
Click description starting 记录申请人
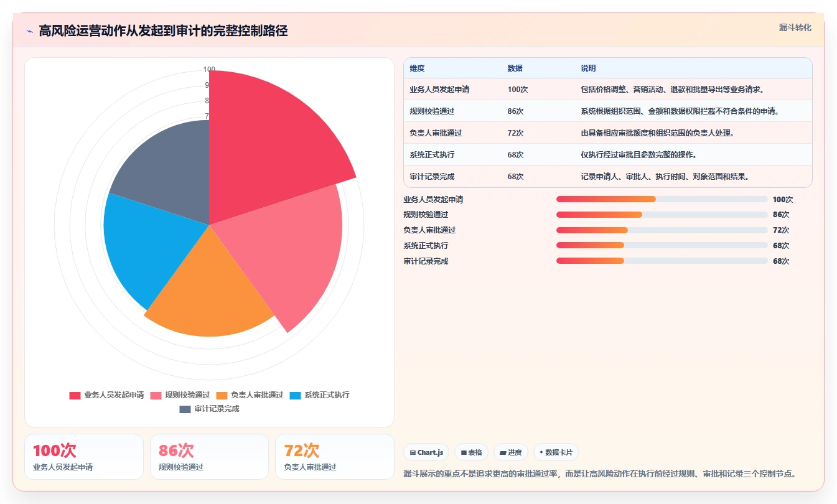(x=666, y=177)
